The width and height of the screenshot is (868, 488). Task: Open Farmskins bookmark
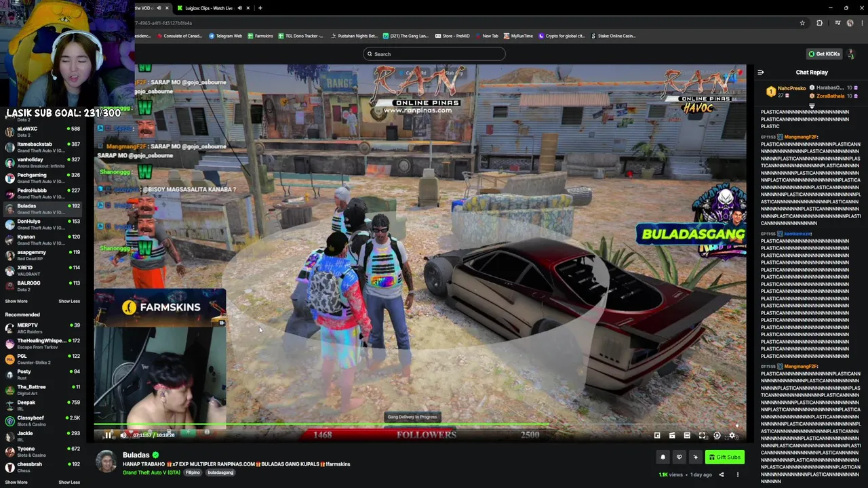click(x=260, y=36)
